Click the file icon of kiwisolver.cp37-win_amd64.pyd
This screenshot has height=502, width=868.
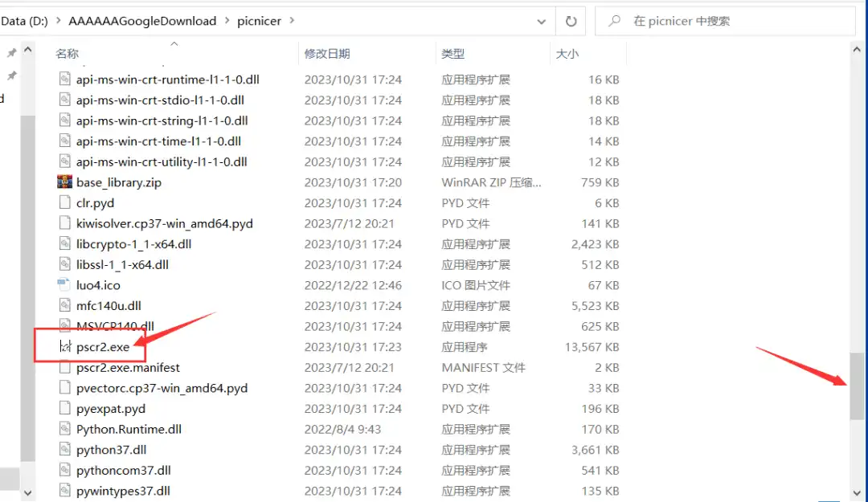pos(65,223)
